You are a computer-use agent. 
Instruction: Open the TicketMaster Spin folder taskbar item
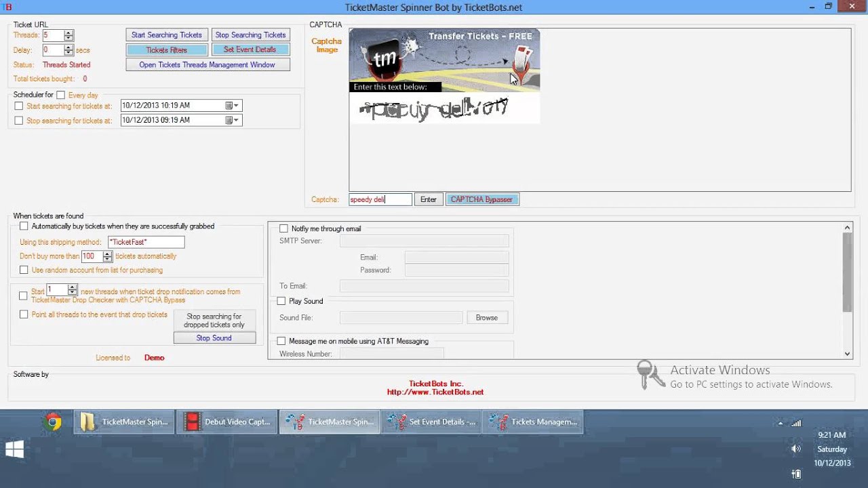pyautogui.click(x=123, y=422)
